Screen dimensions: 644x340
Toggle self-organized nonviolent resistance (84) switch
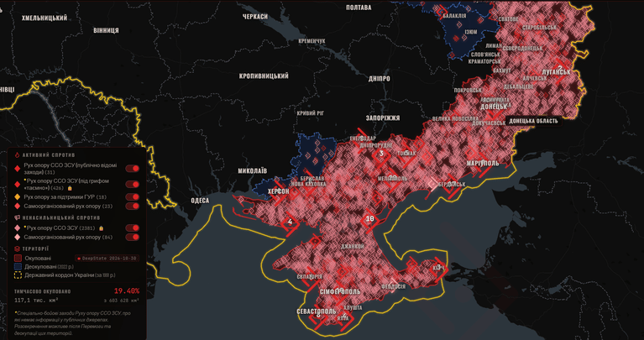(133, 237)
